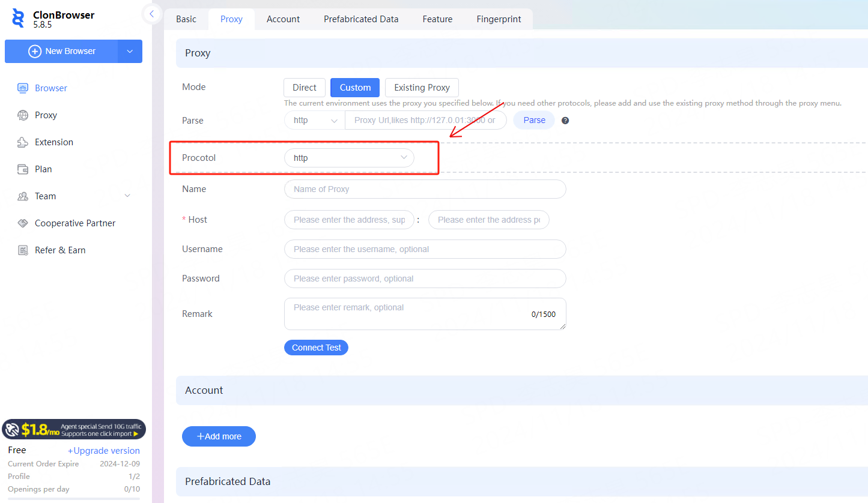
Task: Select Direct proxy mode
Action: pos(304,88)
